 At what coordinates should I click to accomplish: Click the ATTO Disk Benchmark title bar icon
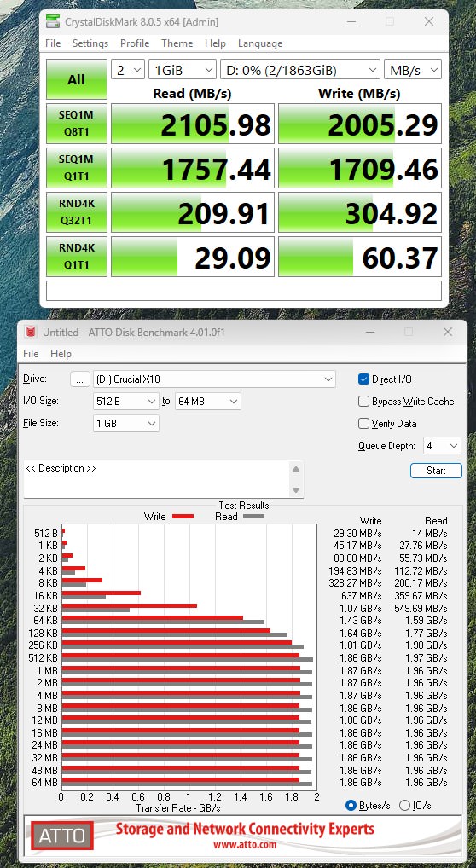point(32,333)
